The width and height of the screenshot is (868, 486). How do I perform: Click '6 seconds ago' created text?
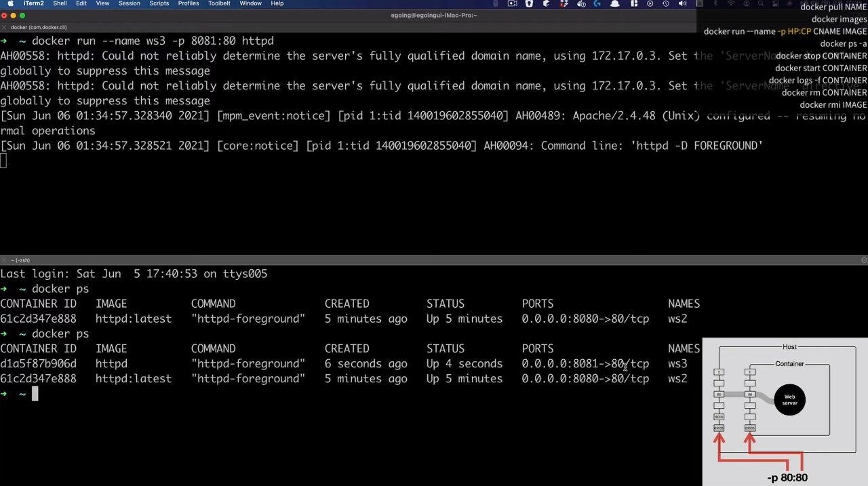[x=366, y=363]
